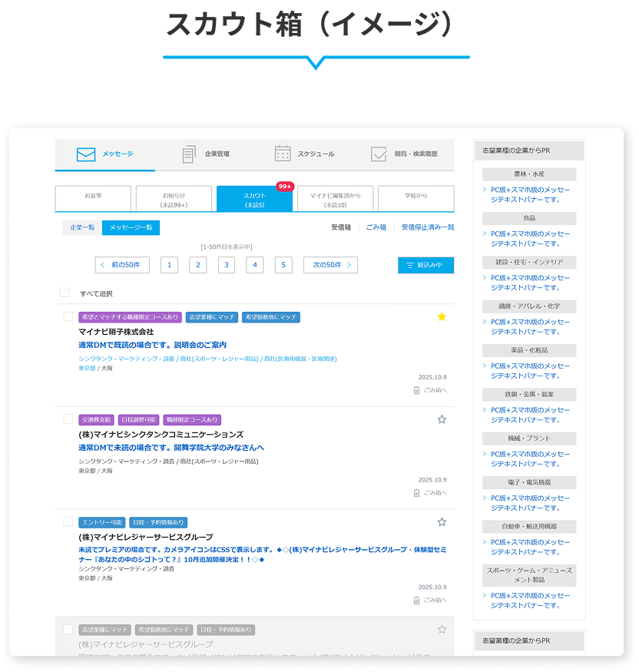Go to page 5

[x=283, y=265]
